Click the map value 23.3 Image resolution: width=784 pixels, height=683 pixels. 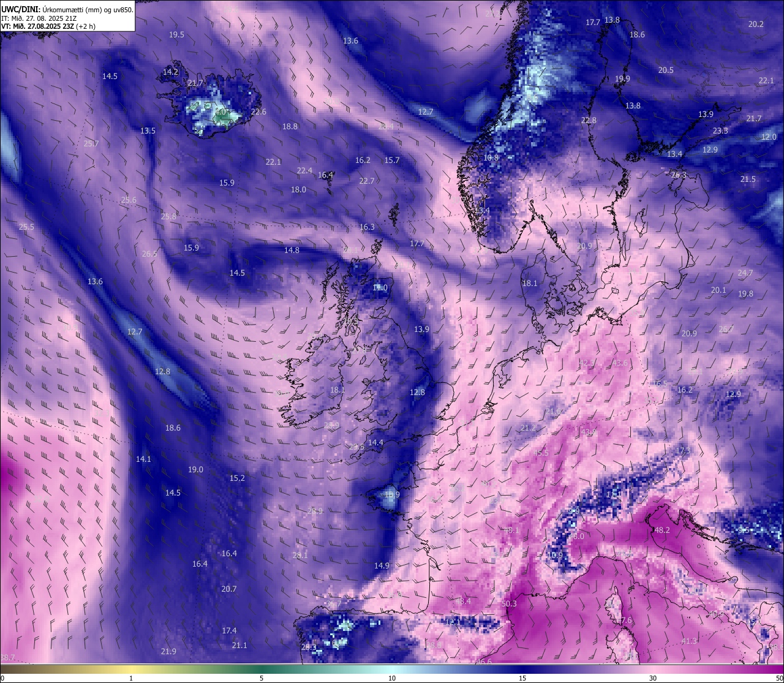click(x=720, y=131)
